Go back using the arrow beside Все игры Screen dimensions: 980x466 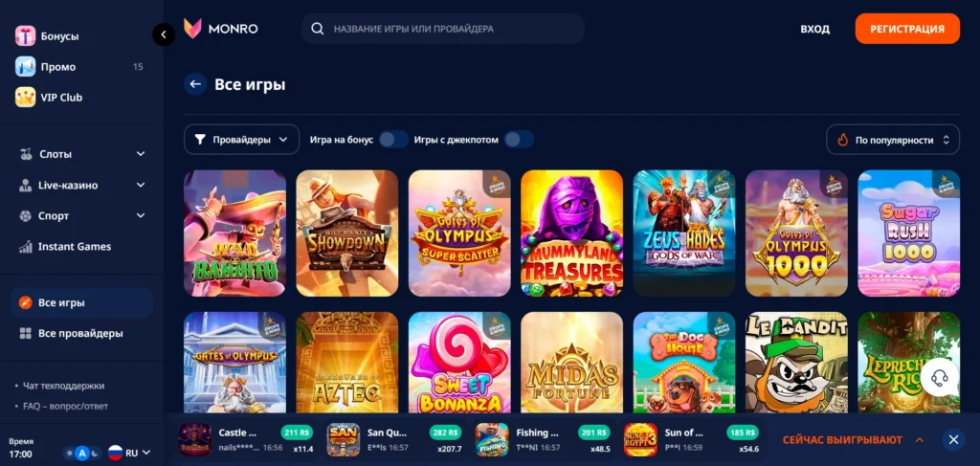(x=195, y=84)
